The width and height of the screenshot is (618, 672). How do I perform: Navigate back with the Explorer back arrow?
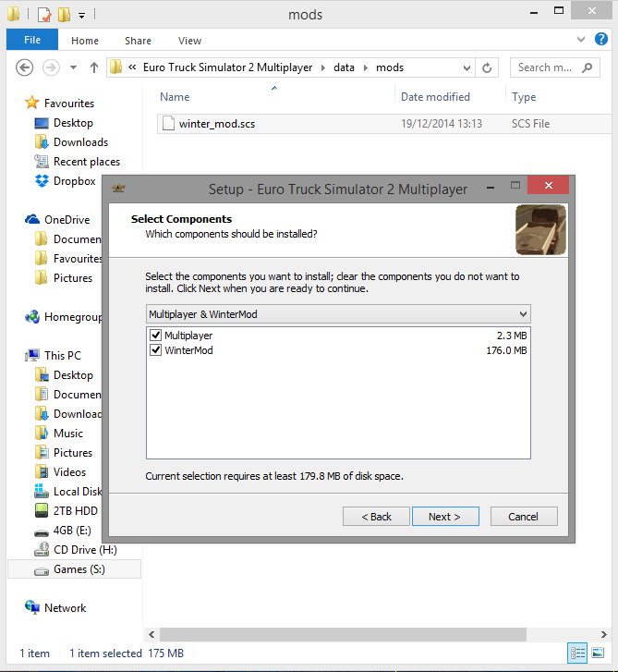[24, 67]
